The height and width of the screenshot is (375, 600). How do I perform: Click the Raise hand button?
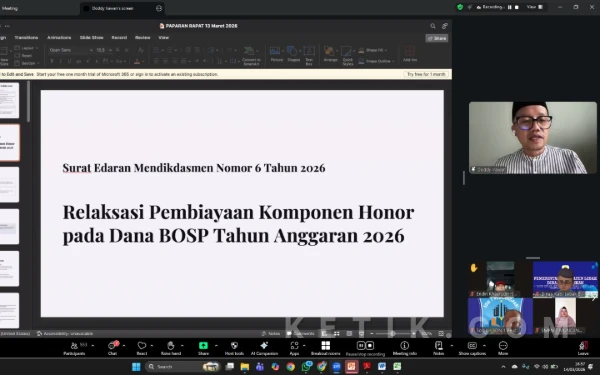171,348
